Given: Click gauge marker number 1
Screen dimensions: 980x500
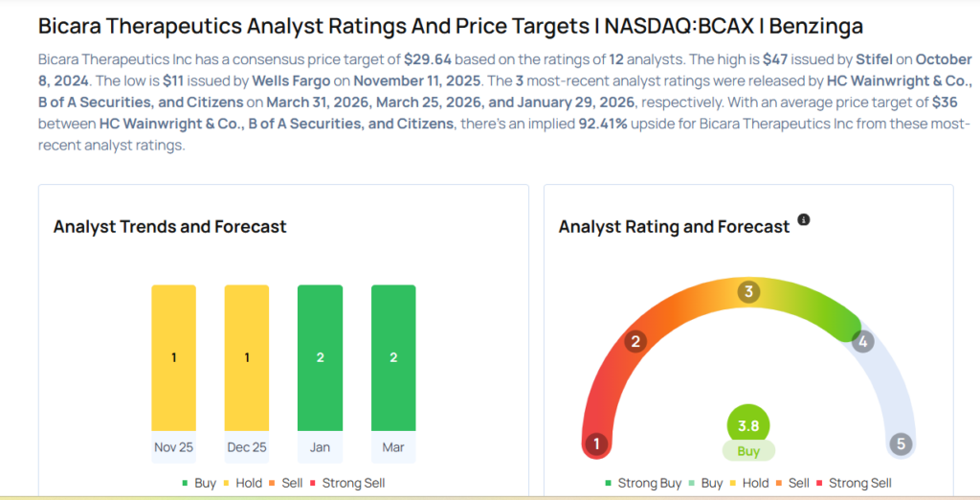Looking at the screenshot, I should pos(596,443).
